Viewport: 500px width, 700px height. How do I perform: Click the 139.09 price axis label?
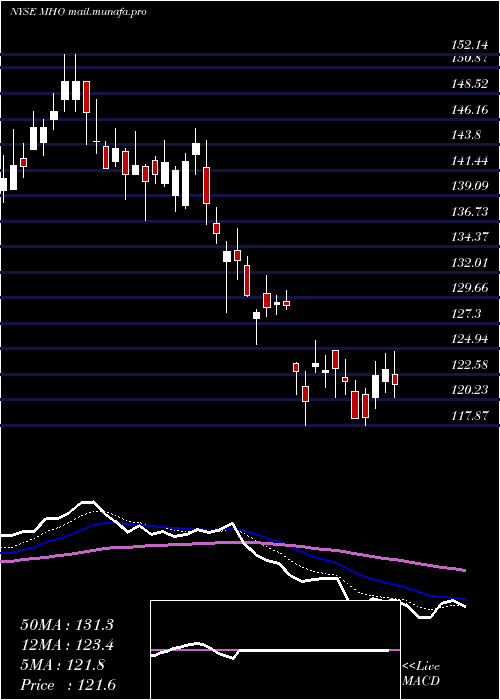click(470, 186)
